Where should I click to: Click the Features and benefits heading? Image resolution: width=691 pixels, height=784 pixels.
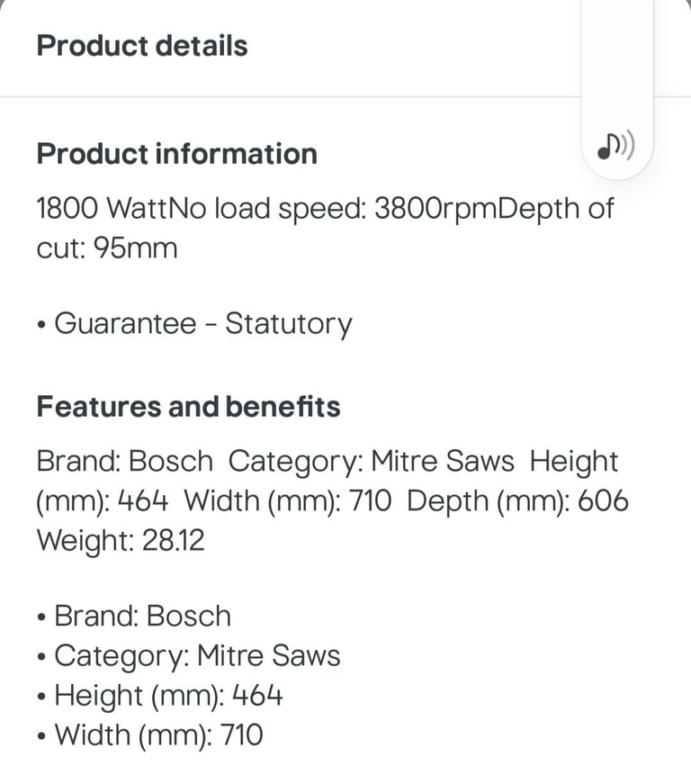[188, 406]
